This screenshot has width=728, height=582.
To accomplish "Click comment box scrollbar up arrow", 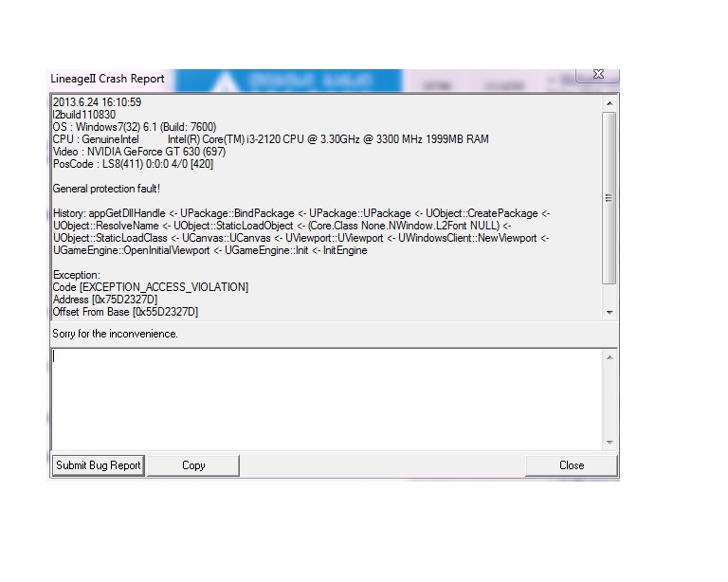I will click(610, 357).
